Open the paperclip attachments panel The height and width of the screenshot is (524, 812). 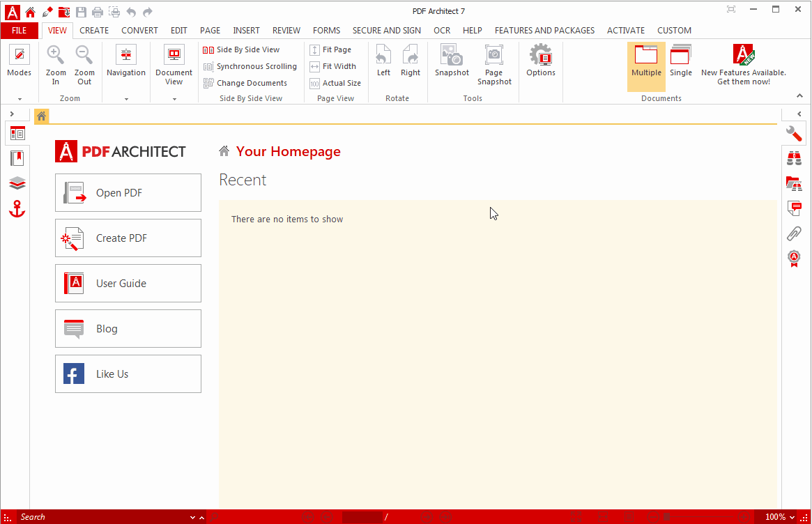pyautogui.click(x=794, y=233)
